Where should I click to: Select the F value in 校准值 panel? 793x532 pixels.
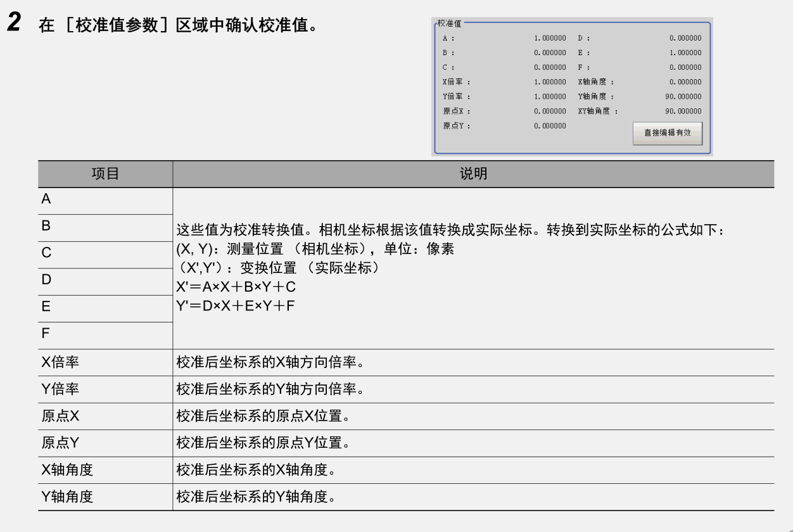pos(685,67)
